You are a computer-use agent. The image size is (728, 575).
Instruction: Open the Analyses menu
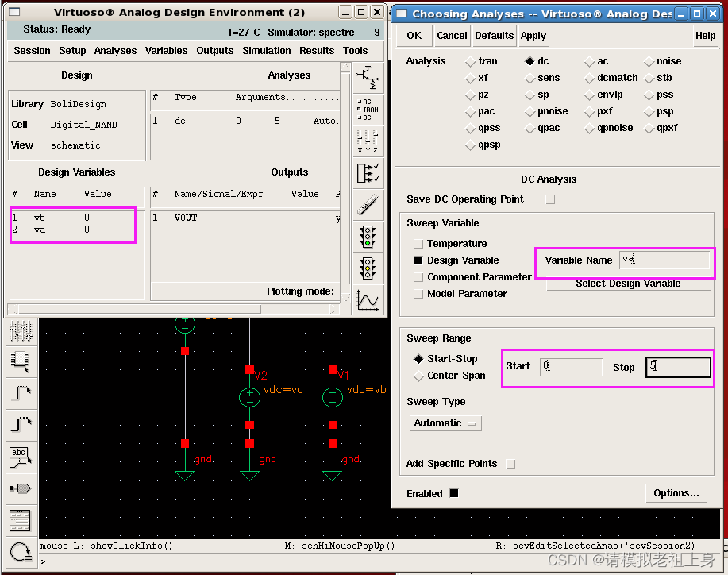click(x=116, y=51)
